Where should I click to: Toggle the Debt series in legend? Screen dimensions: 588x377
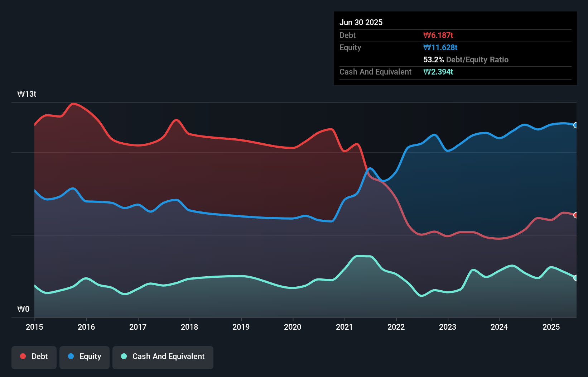coord(34,357)
